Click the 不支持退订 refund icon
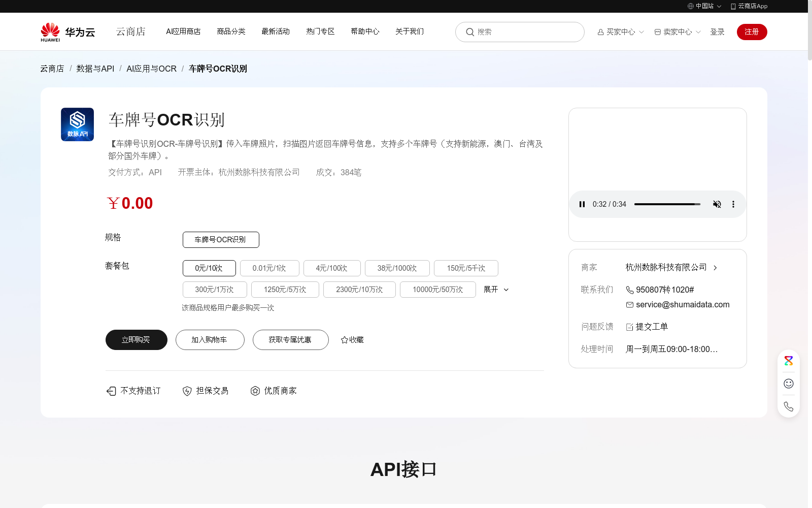 (x=111, y=391)
